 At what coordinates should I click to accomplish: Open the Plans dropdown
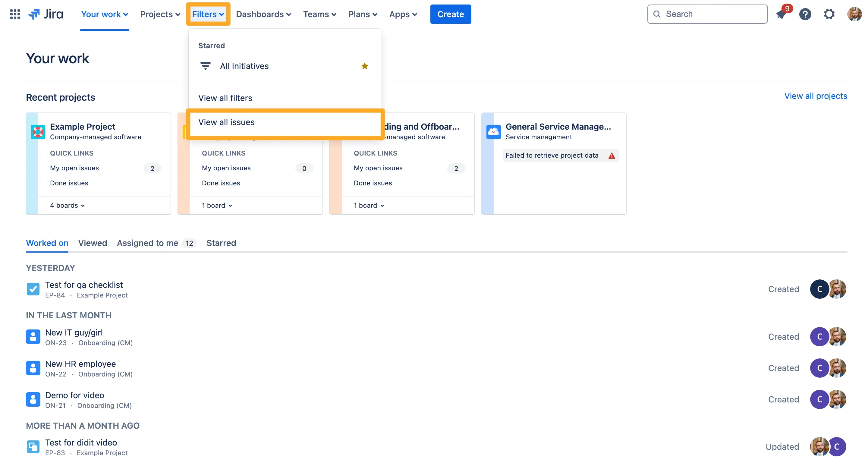(363, 14)
